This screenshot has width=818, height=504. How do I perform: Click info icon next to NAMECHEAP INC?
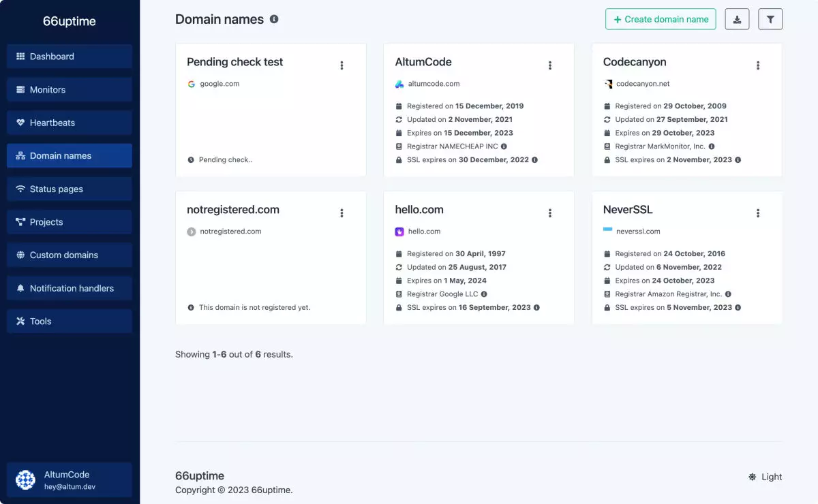504,146
